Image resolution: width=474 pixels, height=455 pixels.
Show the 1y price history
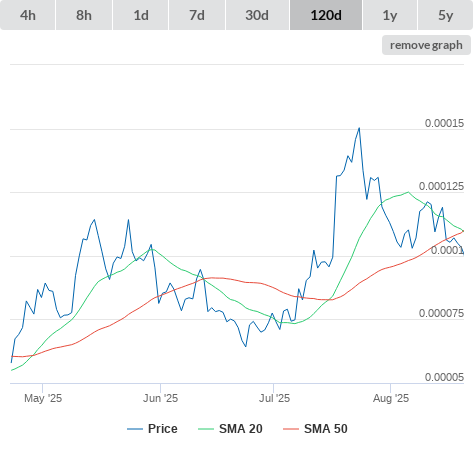point(390,15)
